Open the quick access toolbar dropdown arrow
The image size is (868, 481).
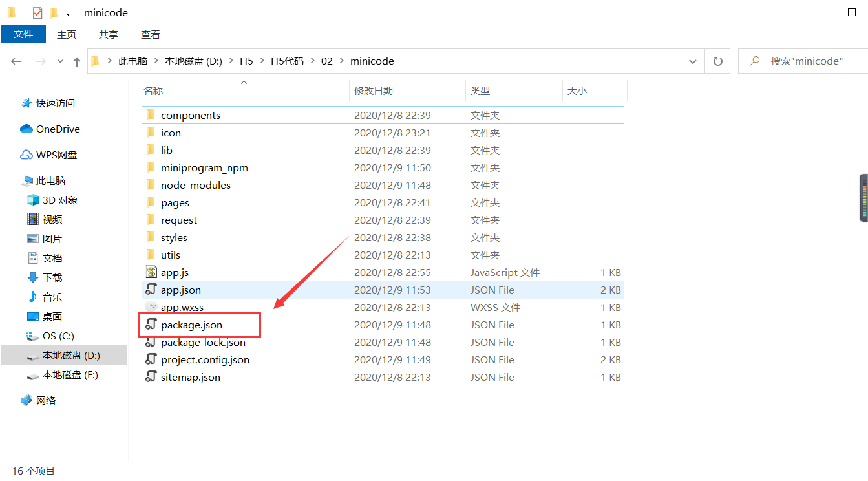point(68,13)
